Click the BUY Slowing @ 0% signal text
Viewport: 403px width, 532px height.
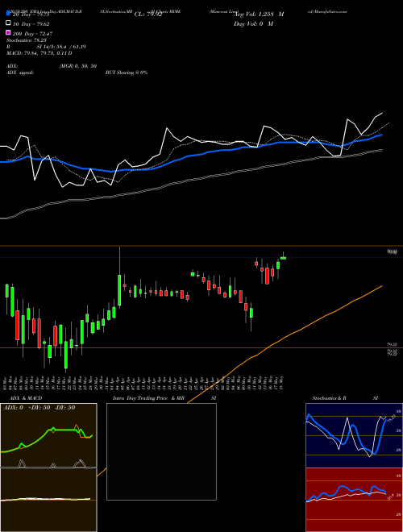(127, 73)
